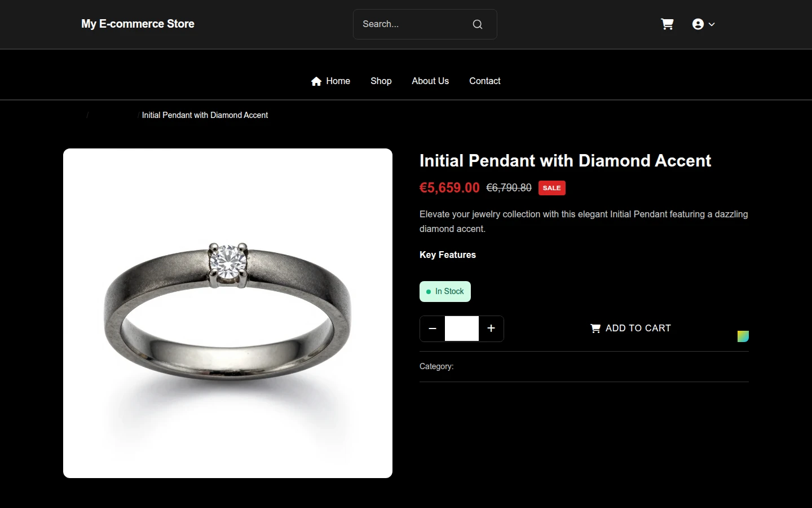Open the Contact page link
The width and height of the screenshot is (812, 508).
pos(485,81)
